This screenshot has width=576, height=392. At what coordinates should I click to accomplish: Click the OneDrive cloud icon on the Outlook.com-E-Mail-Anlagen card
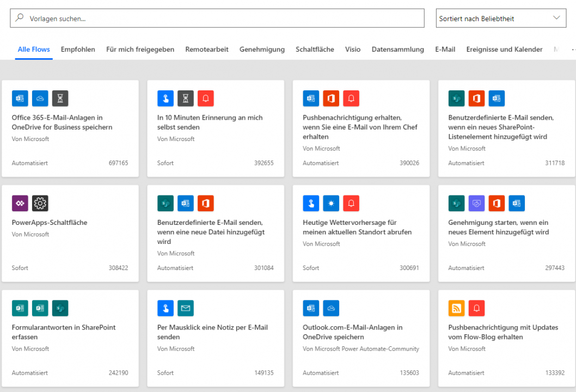click(331, 308)
